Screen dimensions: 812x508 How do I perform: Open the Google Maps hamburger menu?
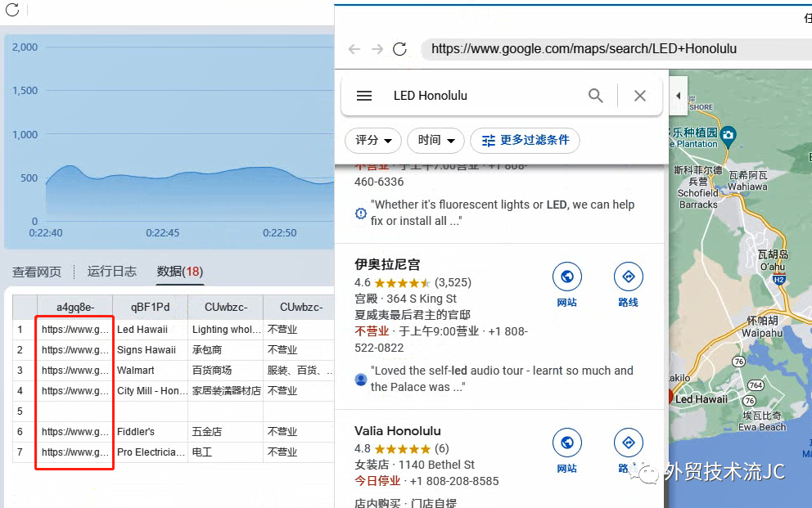364,96
